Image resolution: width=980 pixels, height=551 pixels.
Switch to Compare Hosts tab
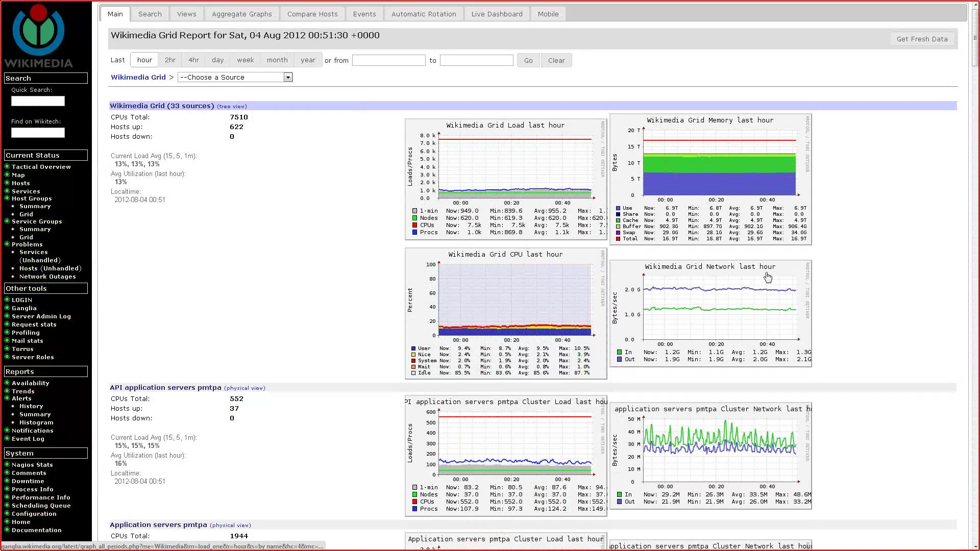coord(312,14)
